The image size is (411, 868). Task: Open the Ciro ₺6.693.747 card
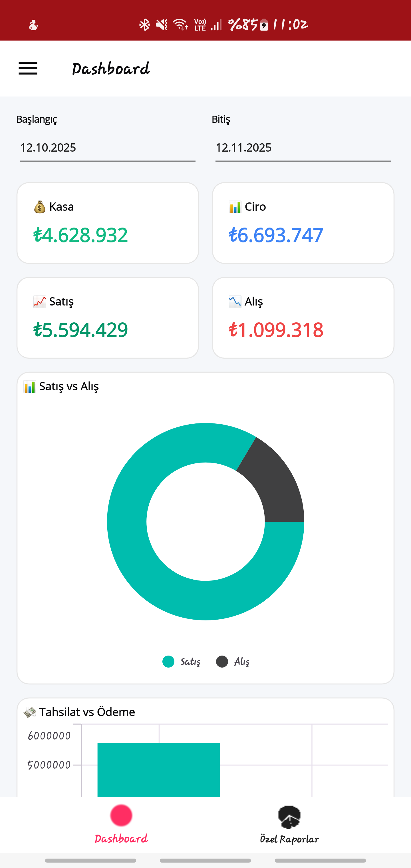303,223
